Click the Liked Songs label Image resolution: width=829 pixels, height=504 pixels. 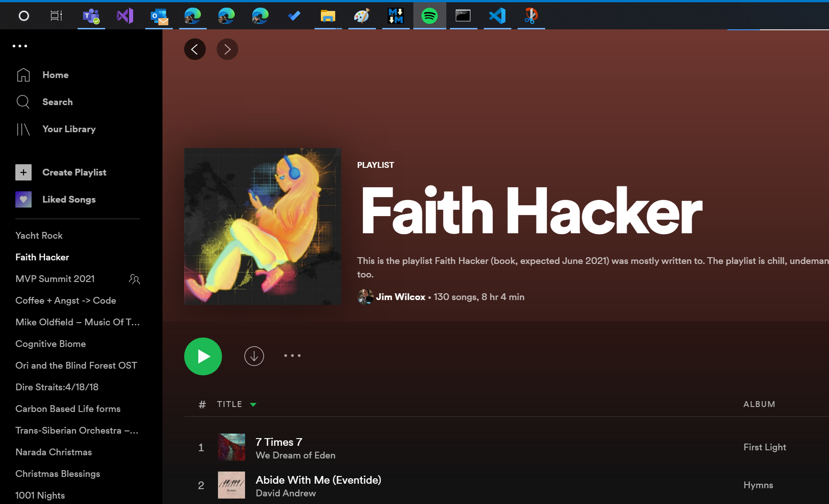[69, 199]
